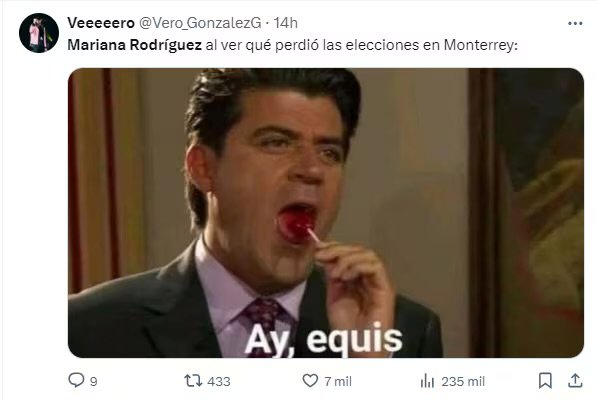Retweet the post with the retweet arrows icon
The width and height of the screenshot is (597, 401).
193,380
